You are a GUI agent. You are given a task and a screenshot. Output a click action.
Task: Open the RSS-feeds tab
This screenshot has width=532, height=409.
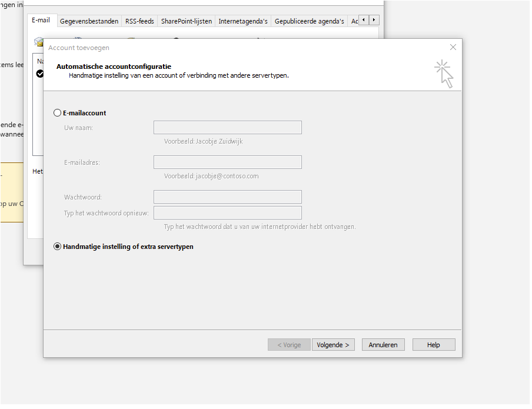[139, 21]
